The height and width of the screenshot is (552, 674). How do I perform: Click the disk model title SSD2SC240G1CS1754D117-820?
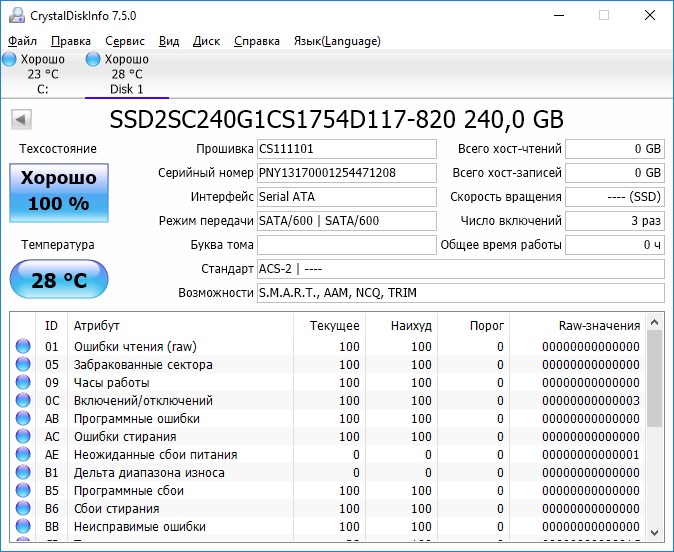[282, 119]
